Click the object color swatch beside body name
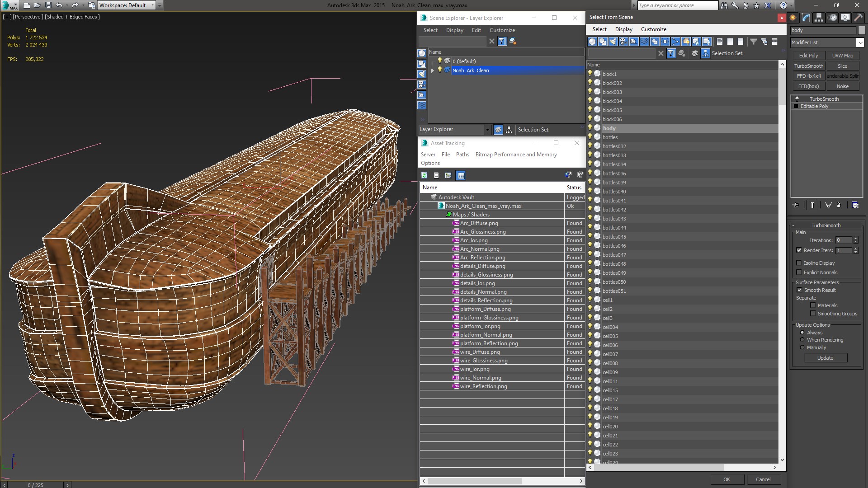Screen dimensions: 868x488 862,31
